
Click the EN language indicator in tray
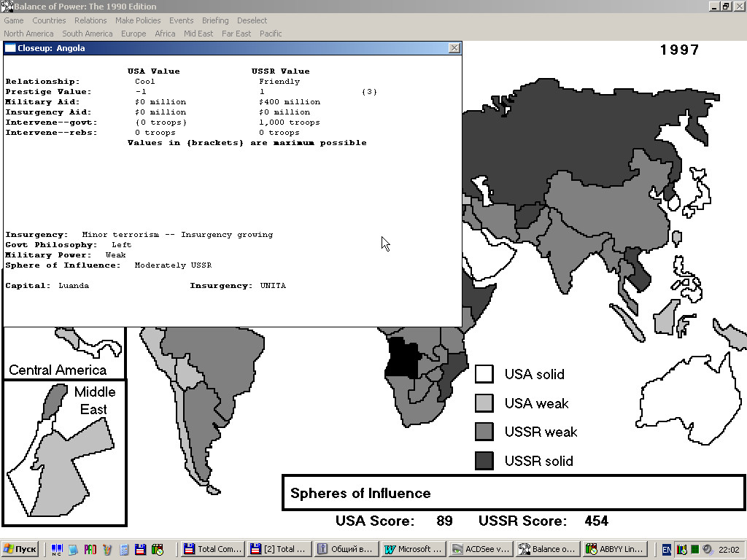(x=667, y=549)
